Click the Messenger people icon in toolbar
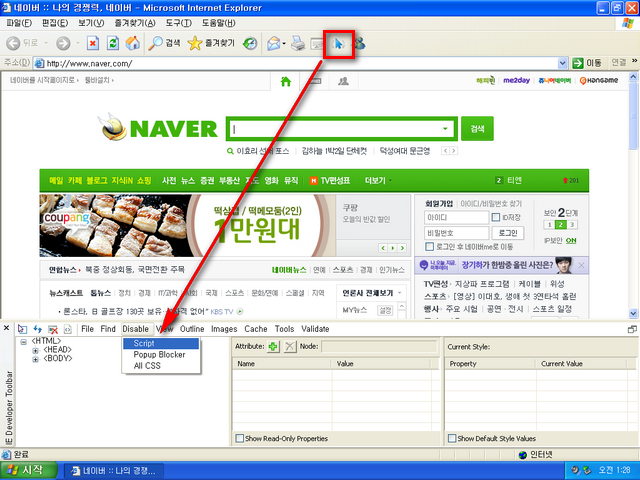The height and width of the screenshot is (480, 640). tap(360, 43)
